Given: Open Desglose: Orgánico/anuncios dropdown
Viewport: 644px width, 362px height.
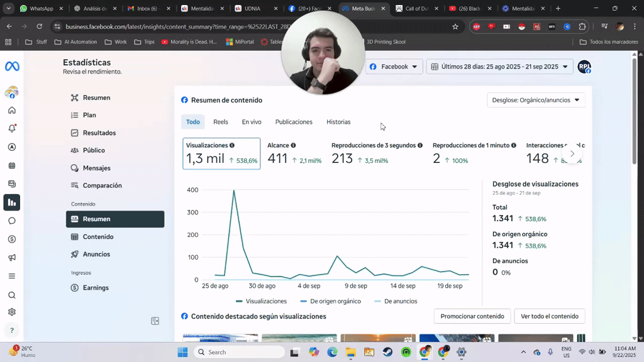Looking at the screenshot, I should tap(536, 100).
